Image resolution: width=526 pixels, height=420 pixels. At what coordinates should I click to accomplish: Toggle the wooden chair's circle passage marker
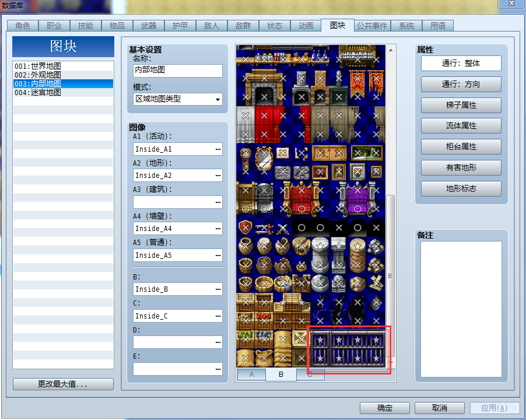coord(246,209)
